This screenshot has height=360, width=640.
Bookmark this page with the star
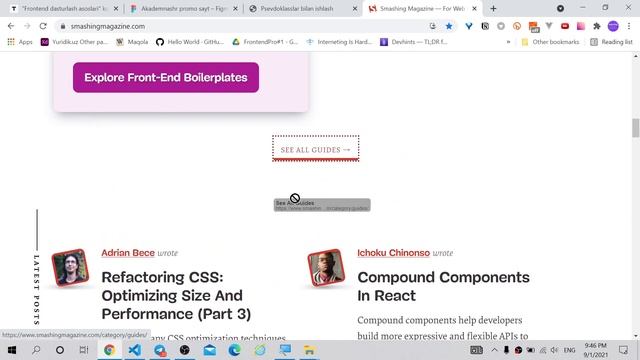point(449,26)
